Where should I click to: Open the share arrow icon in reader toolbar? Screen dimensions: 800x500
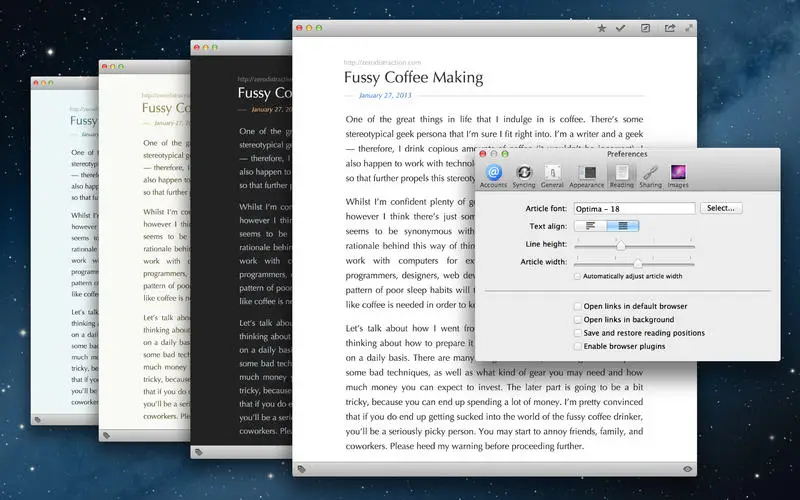coord(669,29)
